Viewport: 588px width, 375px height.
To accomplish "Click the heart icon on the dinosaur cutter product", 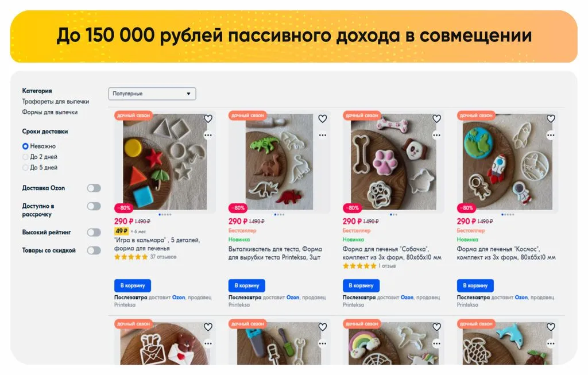I will [x=323, y=118].
